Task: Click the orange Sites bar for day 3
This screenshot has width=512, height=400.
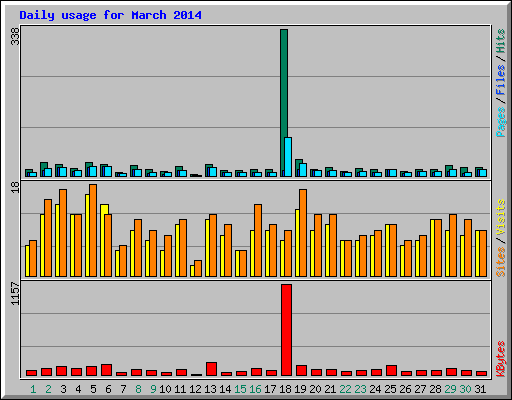Action: pyautogui.click(x=63, y=233)
